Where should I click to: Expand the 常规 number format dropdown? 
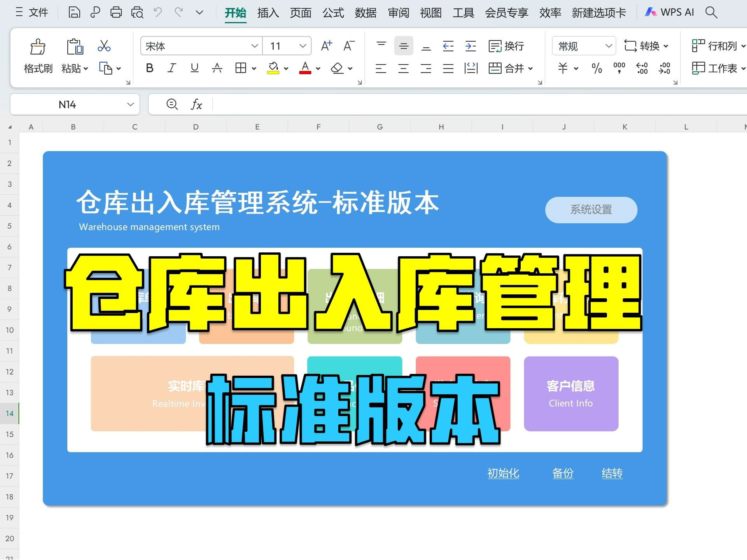pos(609,46)
